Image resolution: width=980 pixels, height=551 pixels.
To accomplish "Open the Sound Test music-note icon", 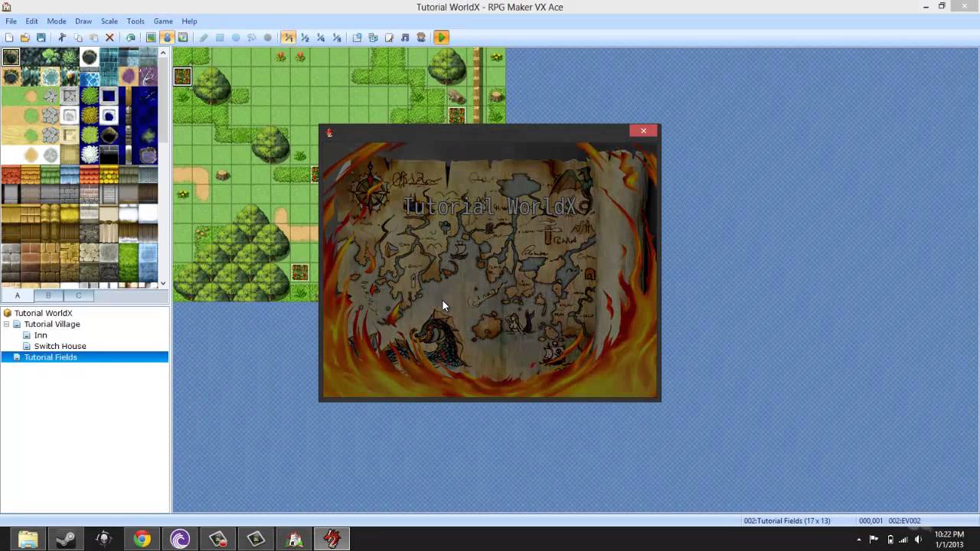I will pyautogui.click(x=405, y=37).
